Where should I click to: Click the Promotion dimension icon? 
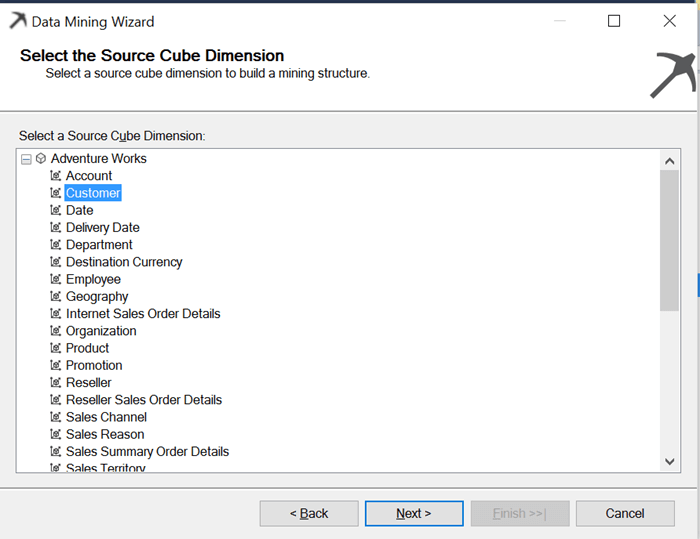click(x=55, y=365)
